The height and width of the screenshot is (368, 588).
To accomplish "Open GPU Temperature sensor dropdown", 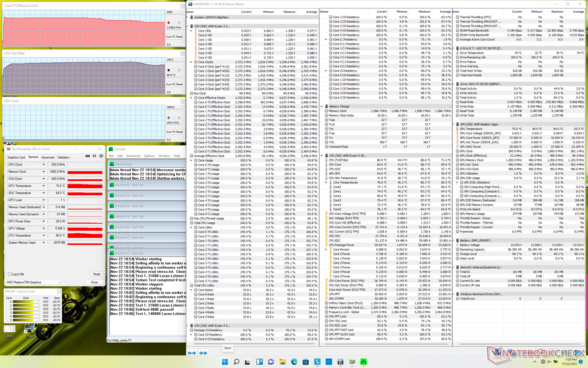I will pyautogui.click(x=43, y=186).
